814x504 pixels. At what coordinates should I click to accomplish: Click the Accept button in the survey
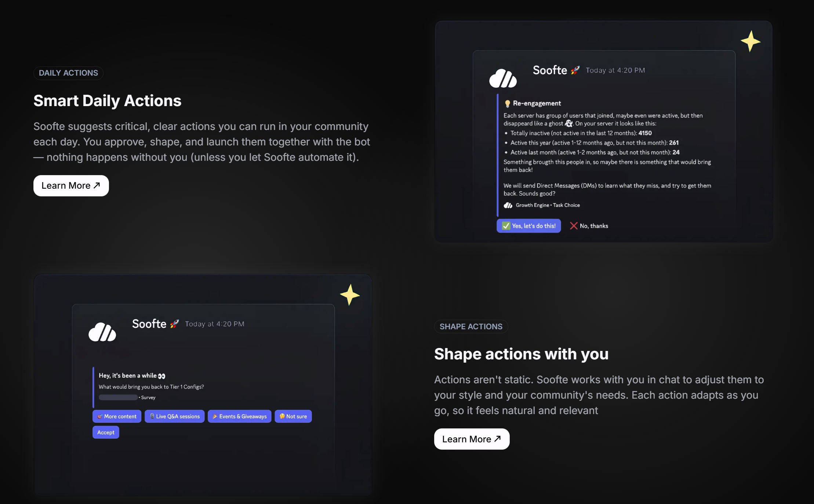(106, 432)
